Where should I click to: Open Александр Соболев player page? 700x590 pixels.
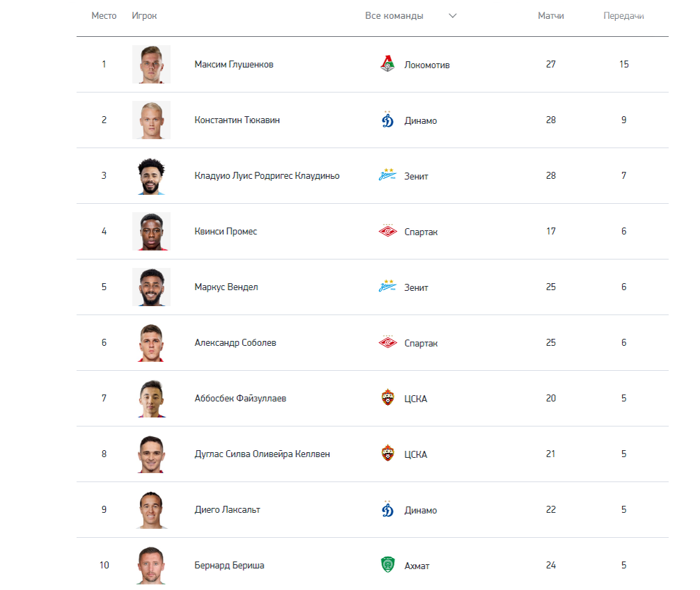pos(235,343)
